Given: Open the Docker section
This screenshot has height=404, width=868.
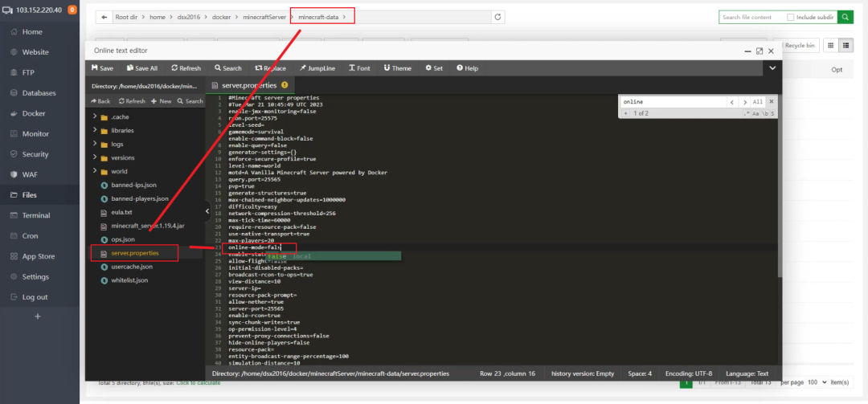Looking at the screenshot, I should [x=34, y=113].
